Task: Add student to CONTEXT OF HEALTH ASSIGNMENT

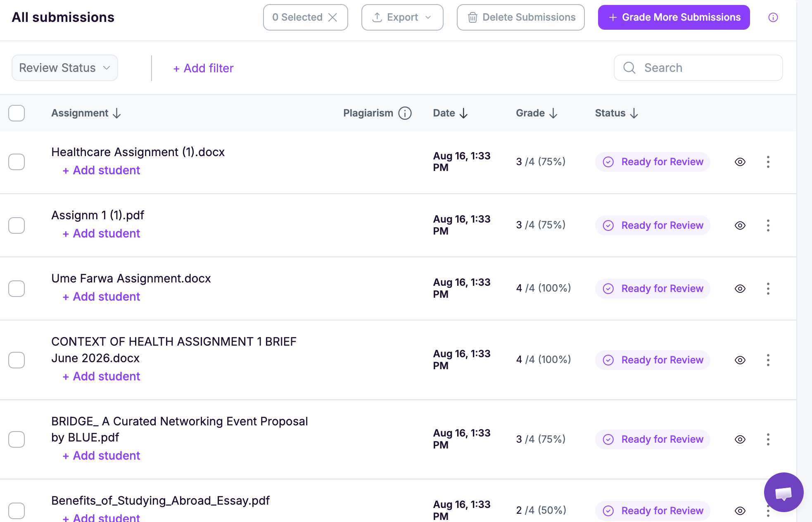Action: click(101, 376)
